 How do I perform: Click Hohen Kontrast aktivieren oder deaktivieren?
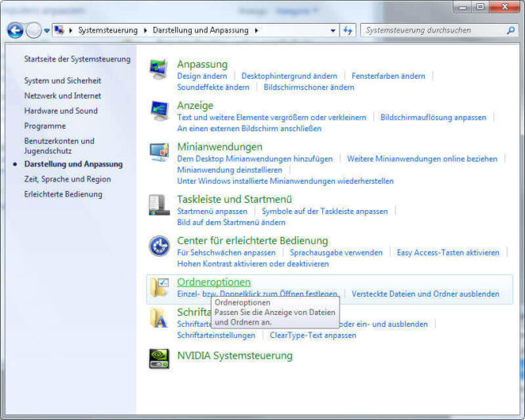253,264
